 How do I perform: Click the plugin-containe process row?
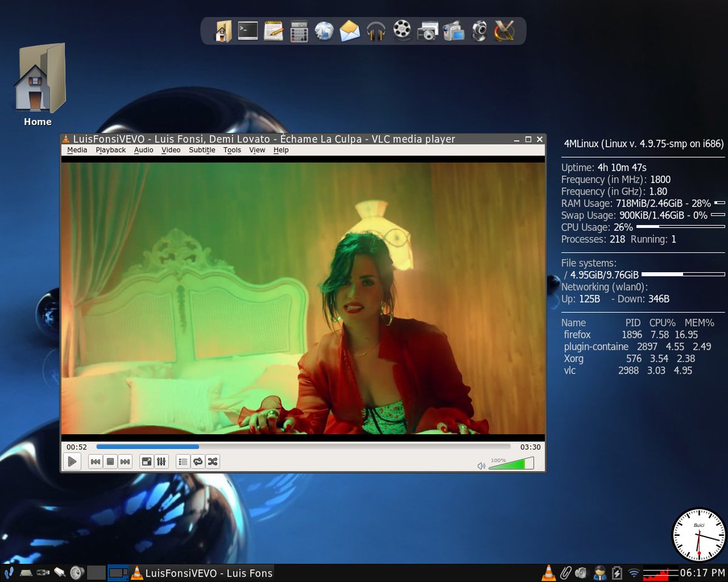(x=638, y=347)
